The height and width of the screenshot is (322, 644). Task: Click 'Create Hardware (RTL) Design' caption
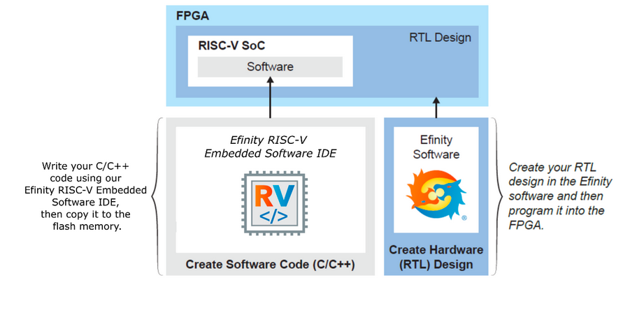coord(436,257)
